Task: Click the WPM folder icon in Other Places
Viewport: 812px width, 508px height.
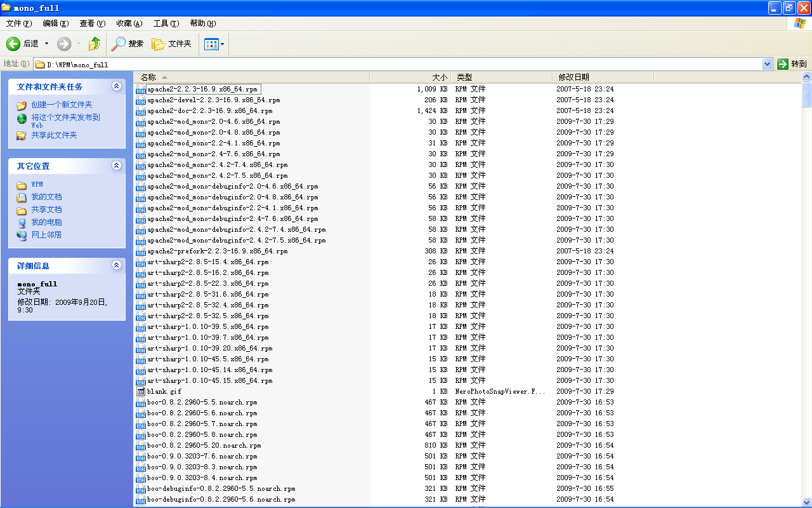Action: 22,185
